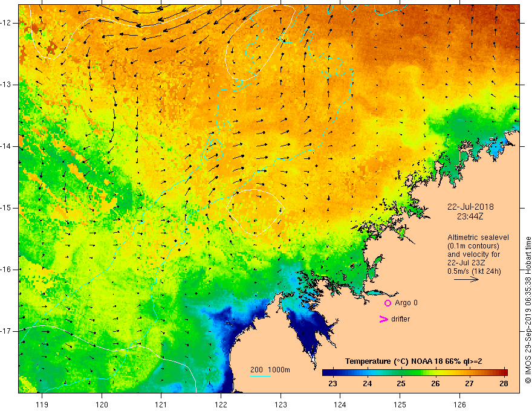Click the latitude axis label -17
This screenshot has width=532, height=411.
pos(6,331)
